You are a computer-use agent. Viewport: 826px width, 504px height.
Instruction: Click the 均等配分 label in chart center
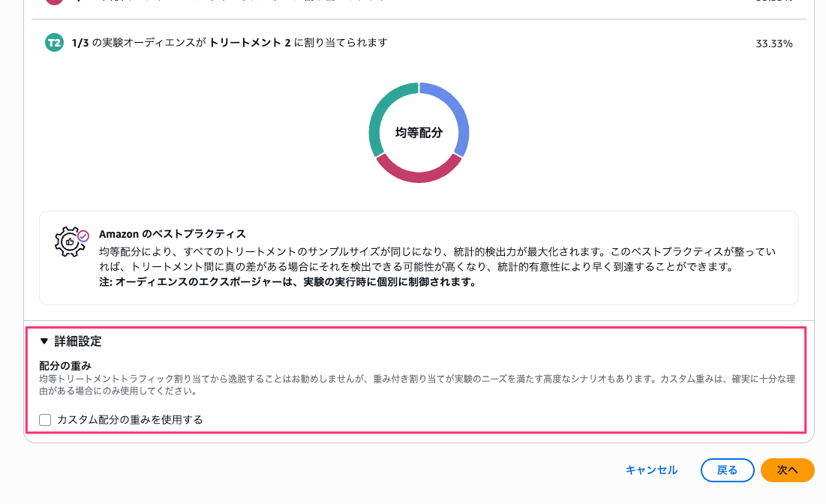[419, 133]
